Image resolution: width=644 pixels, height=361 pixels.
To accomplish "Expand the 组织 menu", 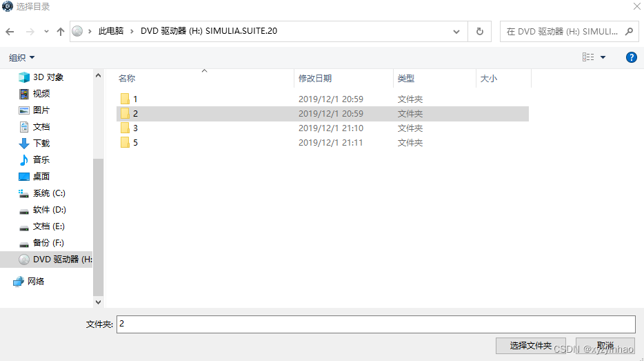I will [21, 57].
